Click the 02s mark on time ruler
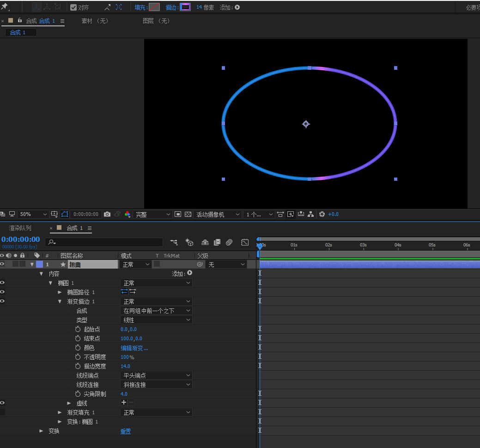 (329, 245)
